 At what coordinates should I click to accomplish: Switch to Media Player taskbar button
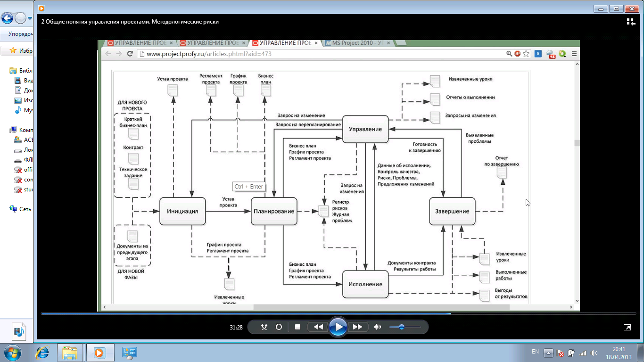click(99, 353)
